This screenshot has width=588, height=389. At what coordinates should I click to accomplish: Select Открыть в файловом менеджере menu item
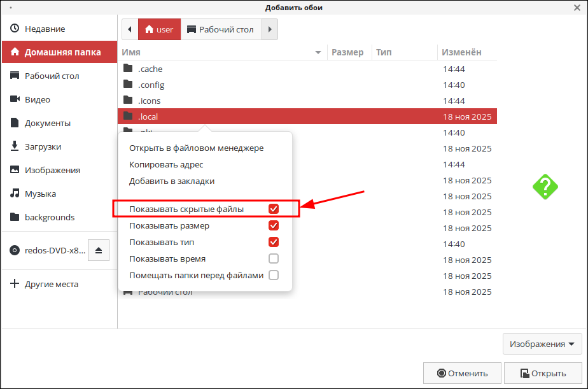point(196,148)
